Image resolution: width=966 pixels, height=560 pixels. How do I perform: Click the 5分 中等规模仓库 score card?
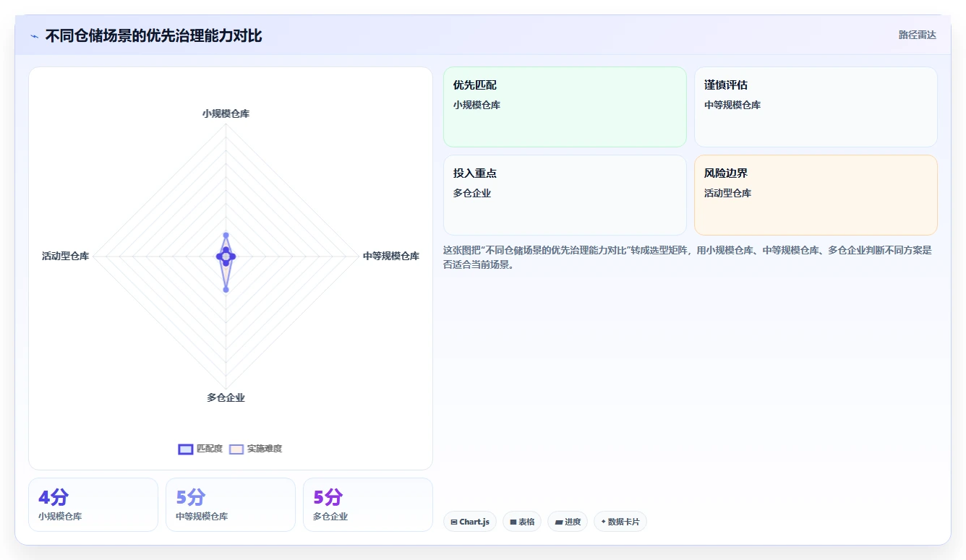click(x=231, y=504)
